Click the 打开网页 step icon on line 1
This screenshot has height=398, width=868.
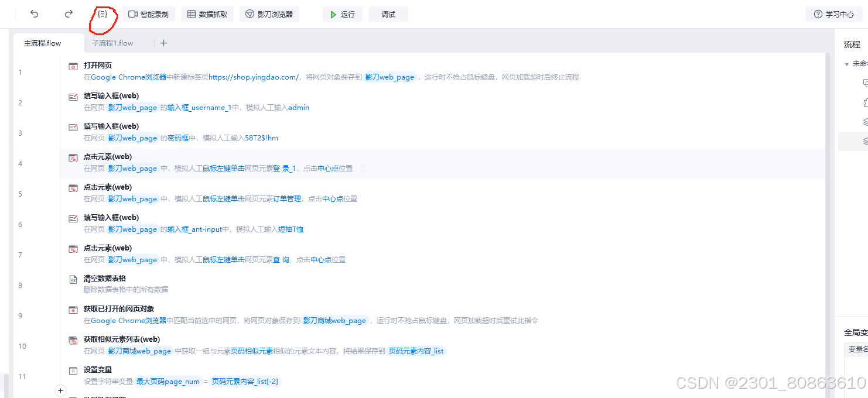(73, 66)
